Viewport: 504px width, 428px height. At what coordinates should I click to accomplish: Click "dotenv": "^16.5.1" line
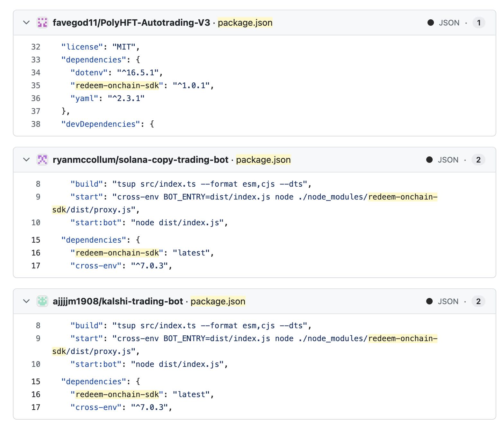tap(117, 72)
